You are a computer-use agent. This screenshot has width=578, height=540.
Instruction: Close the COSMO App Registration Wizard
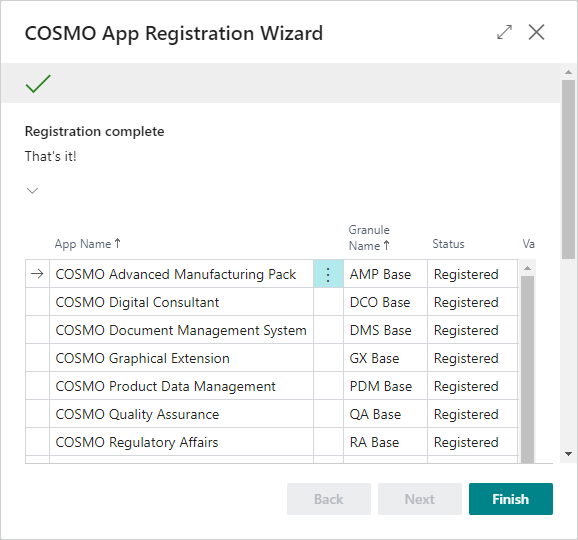point(536,32)
